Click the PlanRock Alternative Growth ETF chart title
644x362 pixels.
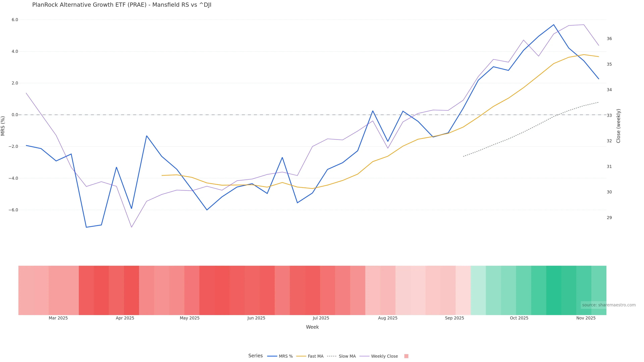pos(122,5)
